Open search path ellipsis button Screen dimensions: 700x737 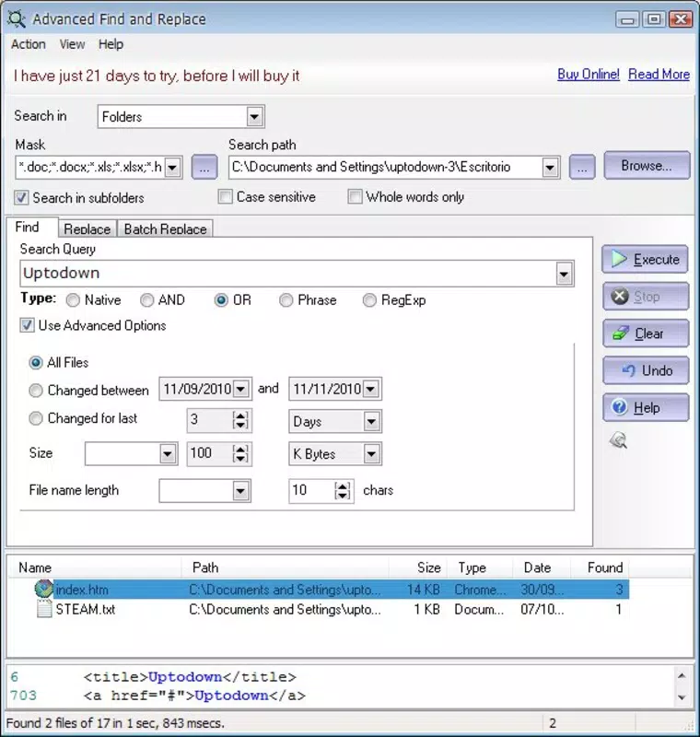click(582, 167)
